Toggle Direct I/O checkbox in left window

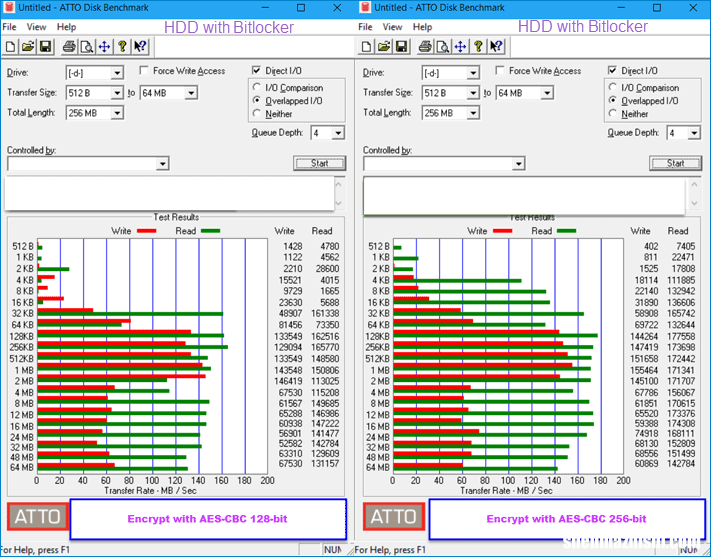coord(256,71)
